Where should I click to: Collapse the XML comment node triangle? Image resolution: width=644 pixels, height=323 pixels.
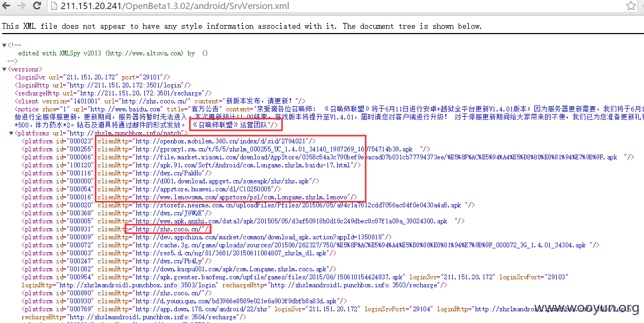[x=4, y=45]
